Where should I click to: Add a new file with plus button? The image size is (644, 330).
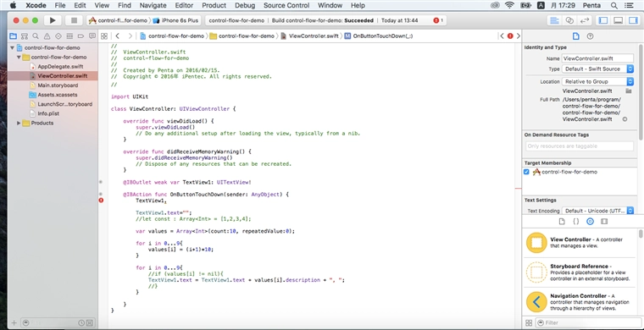(x=14, y=323)
